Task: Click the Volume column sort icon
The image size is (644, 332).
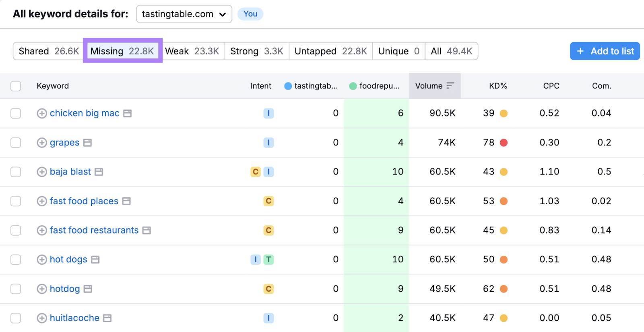Action: pos(450,86)
